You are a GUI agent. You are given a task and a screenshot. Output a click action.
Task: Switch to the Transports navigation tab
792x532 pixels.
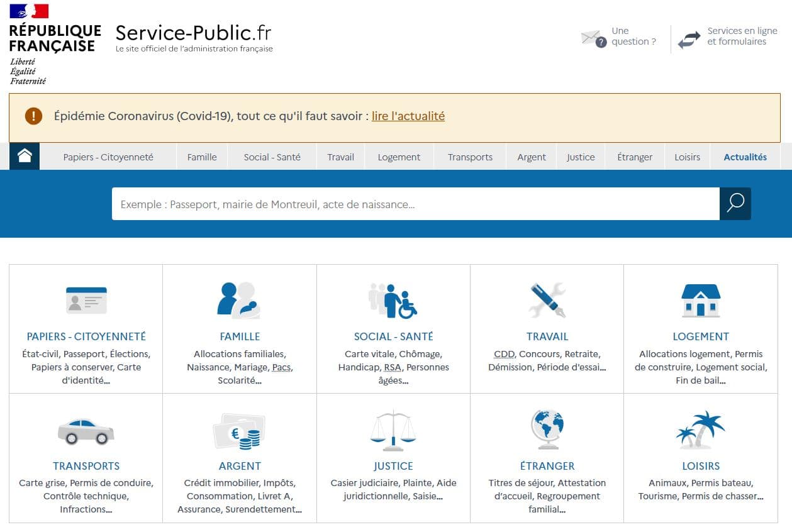(470, 157)
